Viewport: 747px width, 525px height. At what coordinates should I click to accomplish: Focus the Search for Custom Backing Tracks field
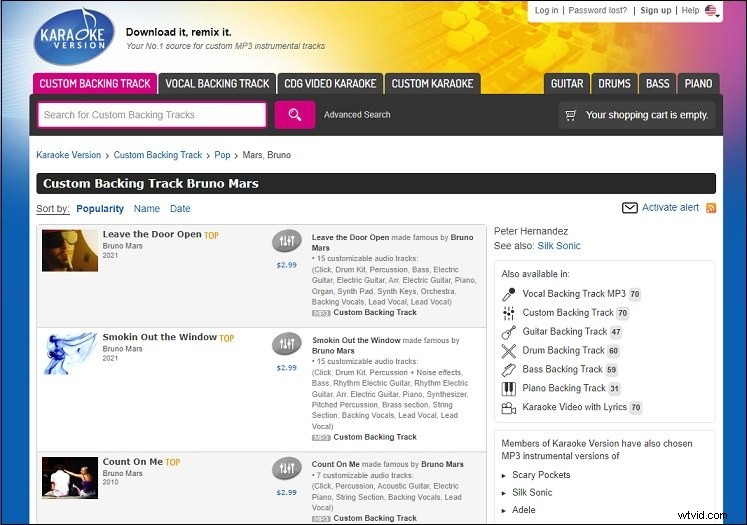click(x=152, y=115)
